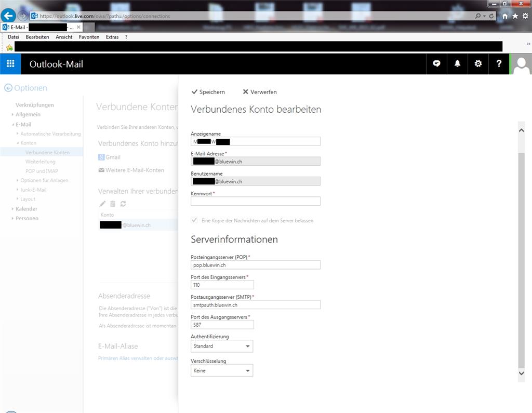Click Weitere E-Mail-Konten link
532x413 pixels.
(x=135, y=170)
